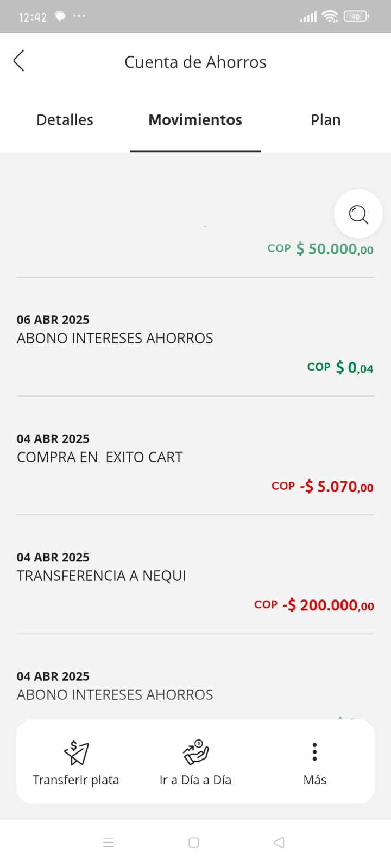Open the 06 ABR interest credit entry
This screenshot has height=868, width=391.
pyautogui.click(x=115, y=338)
